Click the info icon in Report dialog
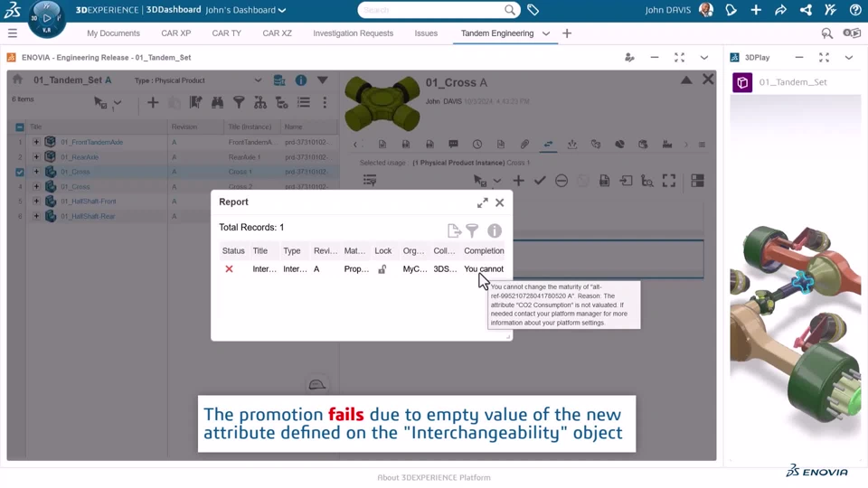Screen dimensions: 868x488 495,230
